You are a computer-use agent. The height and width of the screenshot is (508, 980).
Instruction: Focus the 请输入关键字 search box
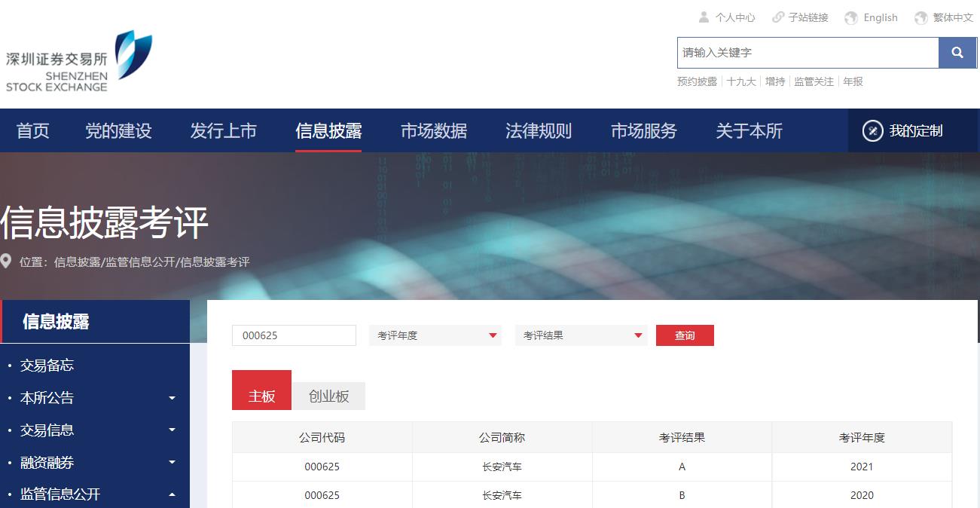tap(808, 53)
